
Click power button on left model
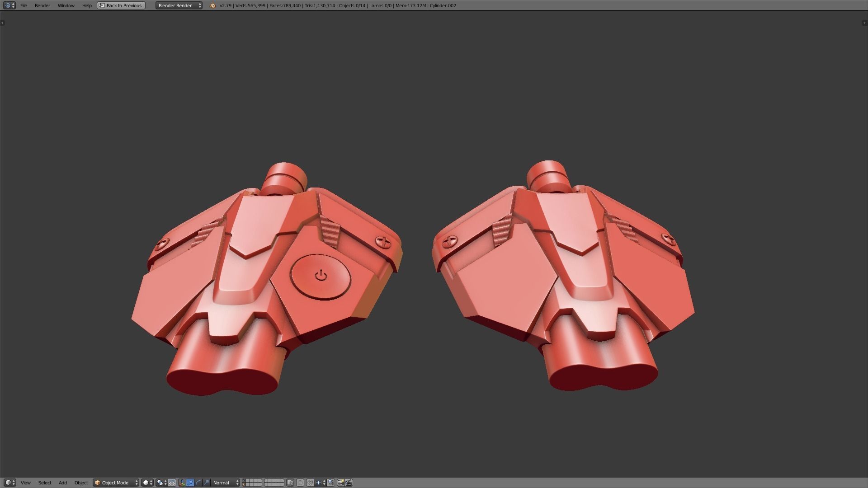(321, 277)
